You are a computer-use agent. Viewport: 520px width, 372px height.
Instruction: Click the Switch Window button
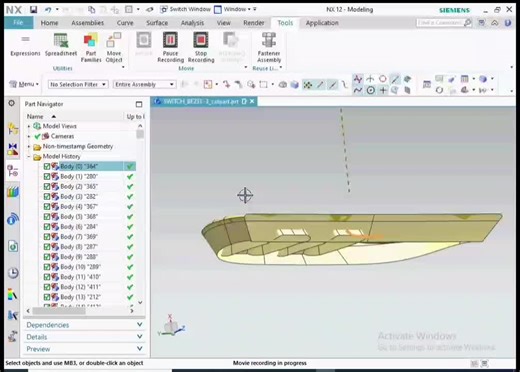pos(185,9)
